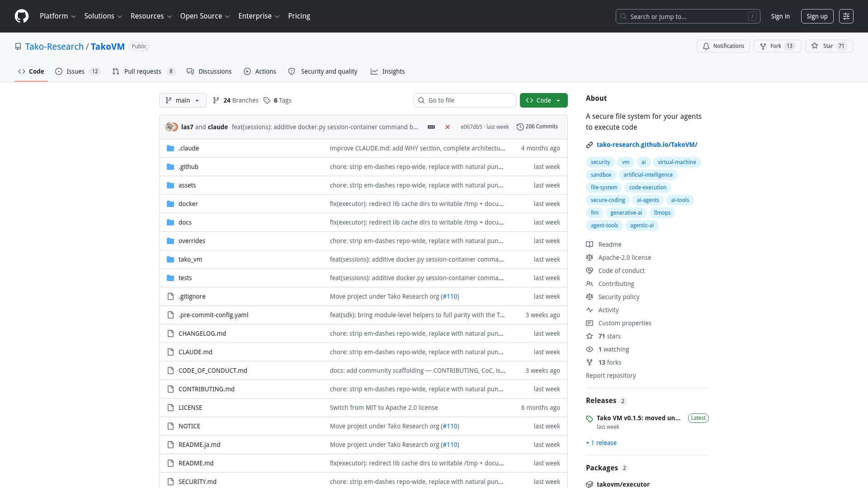This screenshot has height=488, width=868.
Task: Open the Security and quality tab
Action: pyautogui.click(x=323, y=71)
